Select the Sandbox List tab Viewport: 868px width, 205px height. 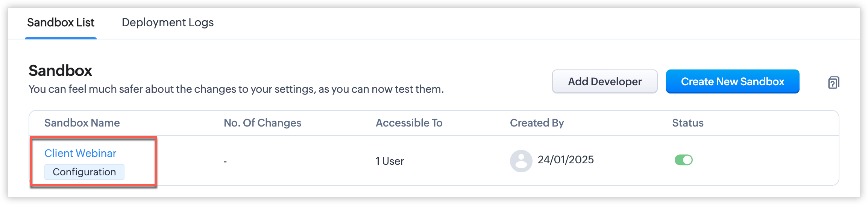pos(61,23)
